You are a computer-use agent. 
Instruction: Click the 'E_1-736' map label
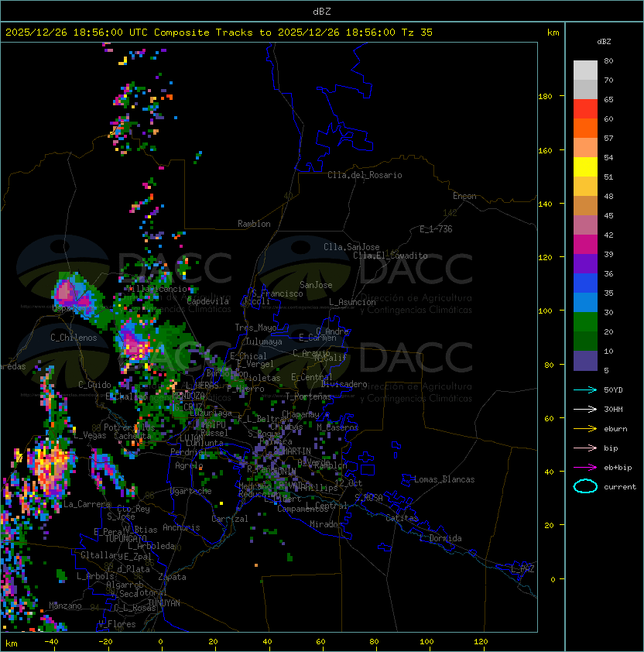436,229
